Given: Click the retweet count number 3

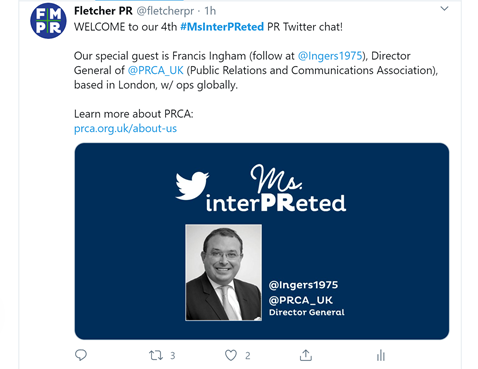Looking at the screenshot, I should click(x=173, y=356).
